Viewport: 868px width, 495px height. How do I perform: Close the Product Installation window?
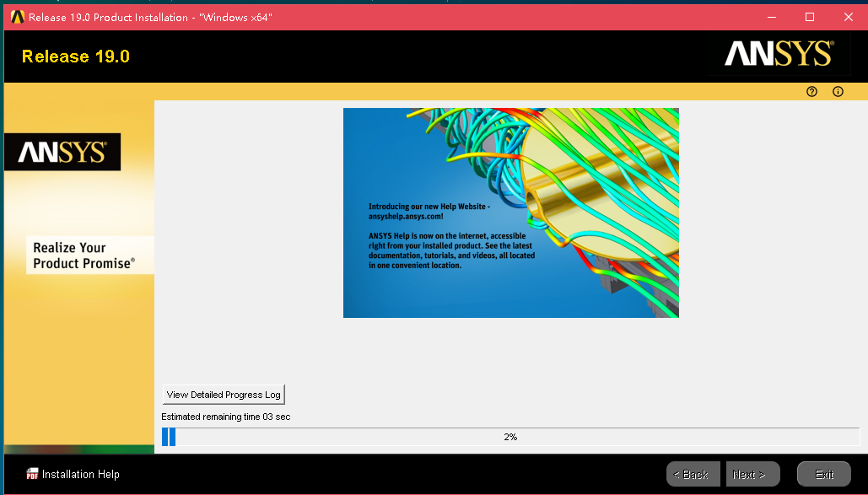pyautogui.click(x=848, y=17)
